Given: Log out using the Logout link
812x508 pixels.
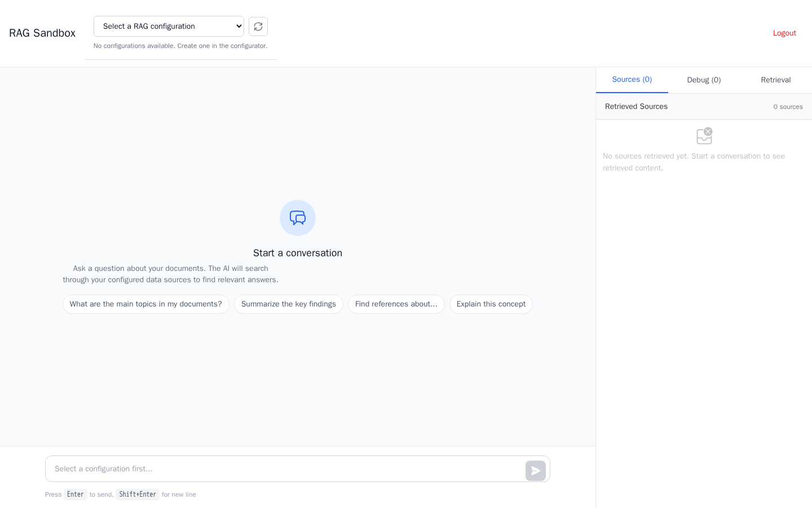Looking at the screenshot, I should [x=784, y=33].
